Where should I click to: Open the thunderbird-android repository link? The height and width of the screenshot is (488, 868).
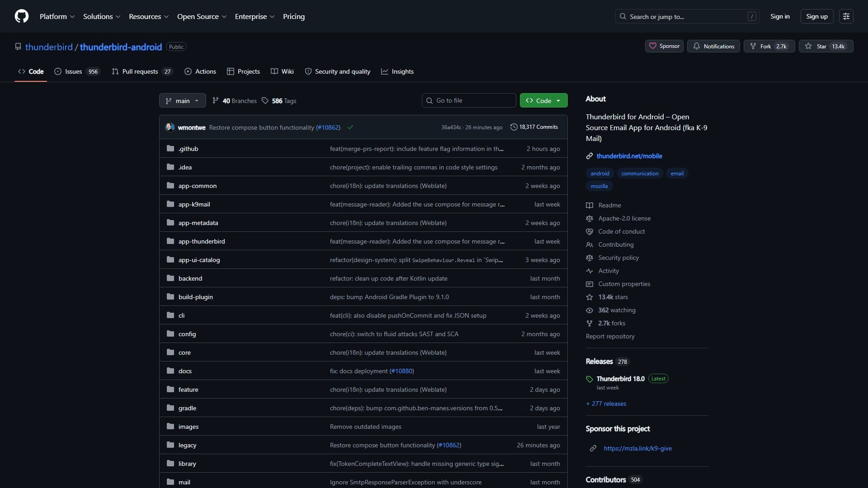(x=121, y=47)
